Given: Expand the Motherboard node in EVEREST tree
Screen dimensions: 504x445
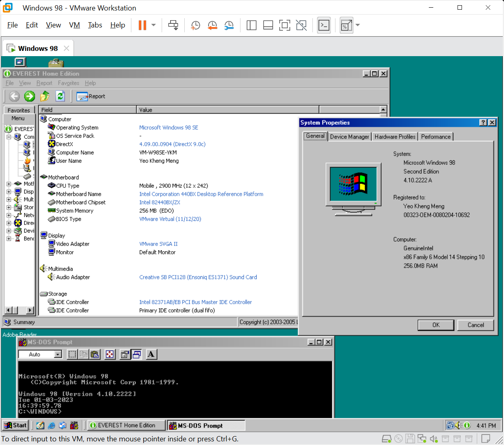Looking at the screenshot, I should click(x=9, y=184).
